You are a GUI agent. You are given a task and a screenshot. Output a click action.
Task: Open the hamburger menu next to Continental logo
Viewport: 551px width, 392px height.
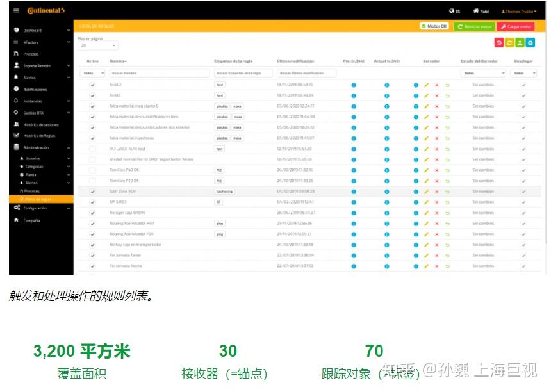pos(16,11)
